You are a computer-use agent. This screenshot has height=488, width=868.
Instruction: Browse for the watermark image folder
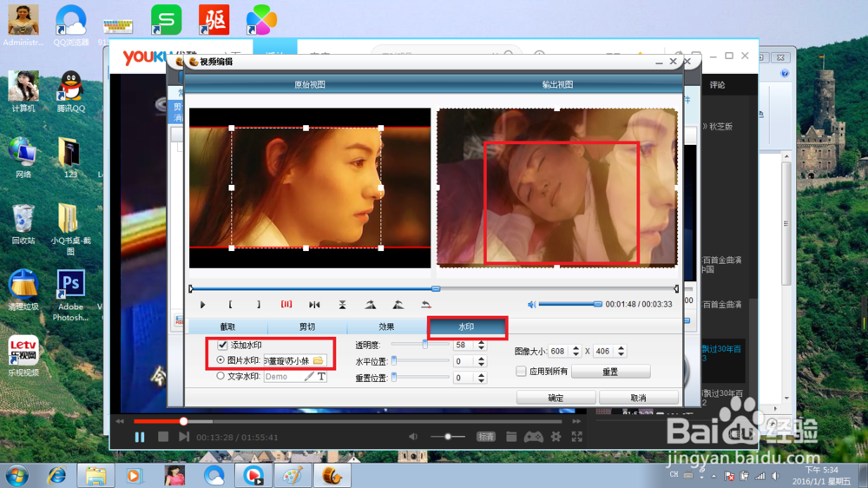pos(319,360)
